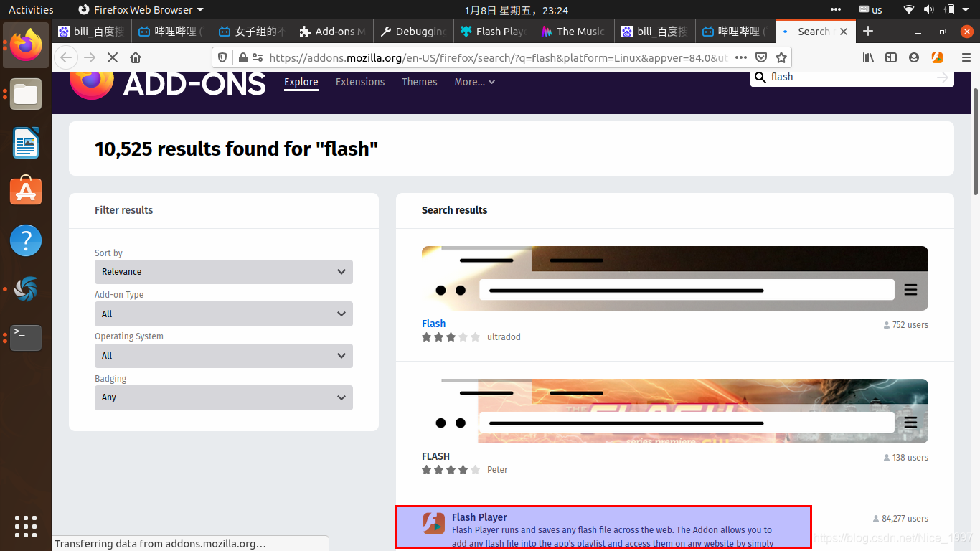Go to the Themes section
Viewport: 980px width, 551px height.
click(420, 82)
